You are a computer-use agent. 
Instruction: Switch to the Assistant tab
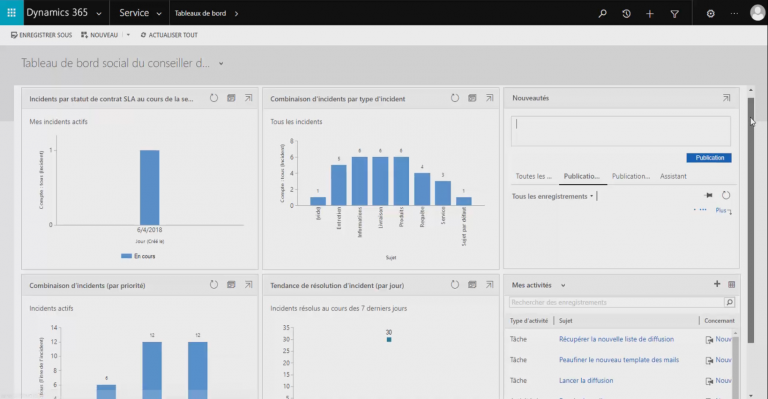(673, 176)
